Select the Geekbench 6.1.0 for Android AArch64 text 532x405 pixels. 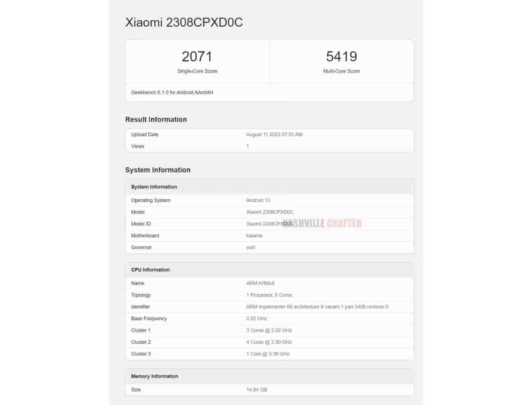172,92
